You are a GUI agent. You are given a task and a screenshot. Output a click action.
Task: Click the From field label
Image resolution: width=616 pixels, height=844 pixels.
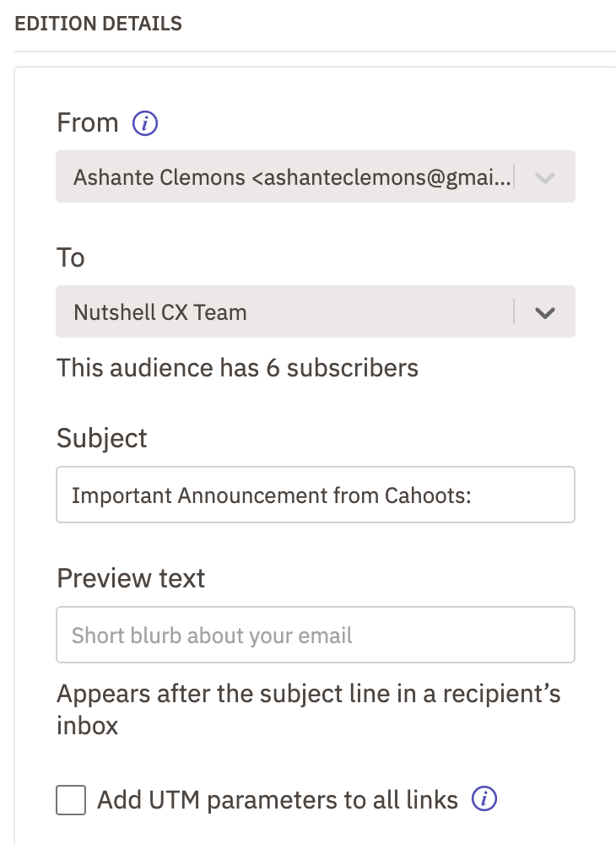87,122
